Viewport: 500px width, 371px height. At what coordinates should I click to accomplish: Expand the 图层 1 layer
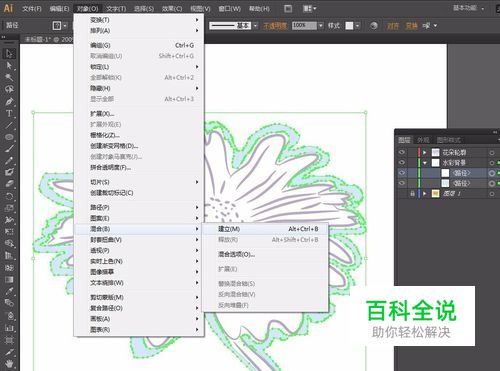[425, 193]
